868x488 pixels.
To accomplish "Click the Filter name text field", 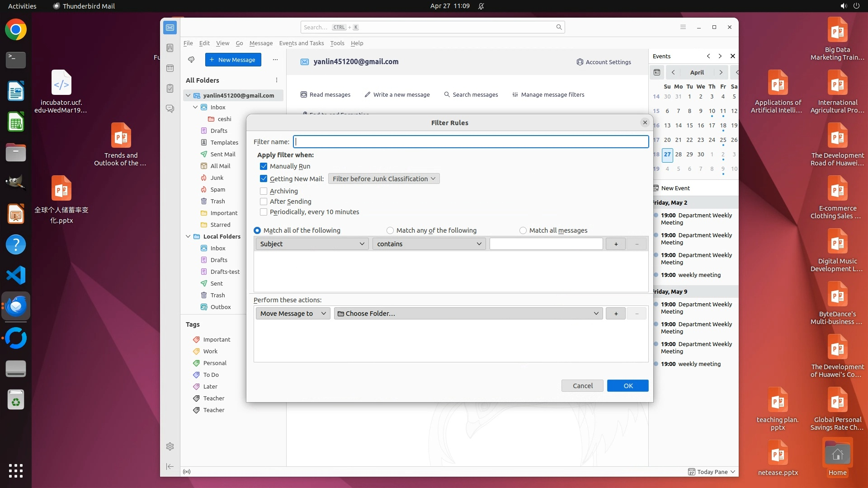I will coord(471,142).
